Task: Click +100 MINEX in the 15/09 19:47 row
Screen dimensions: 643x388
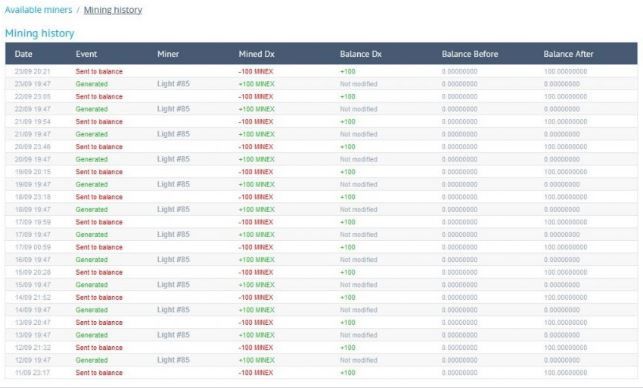Action: tap(256, 285)
